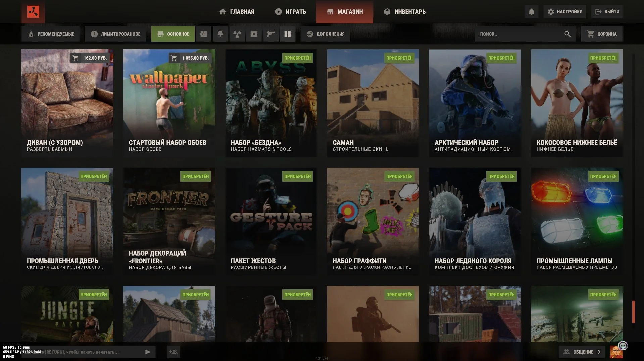Filter the store by the lamp category
Image resolution: width=644 pixels, height=361 pixels.
pos(220,34)
